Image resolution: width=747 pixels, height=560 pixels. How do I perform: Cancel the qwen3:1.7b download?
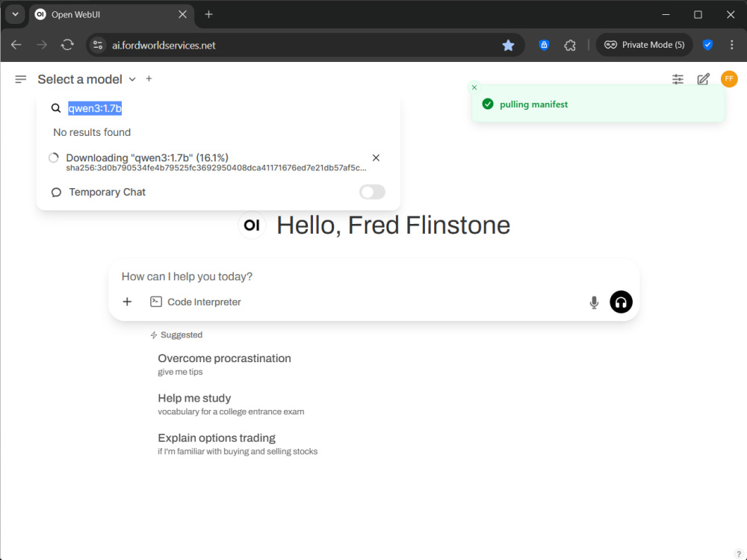pos(376,158)
